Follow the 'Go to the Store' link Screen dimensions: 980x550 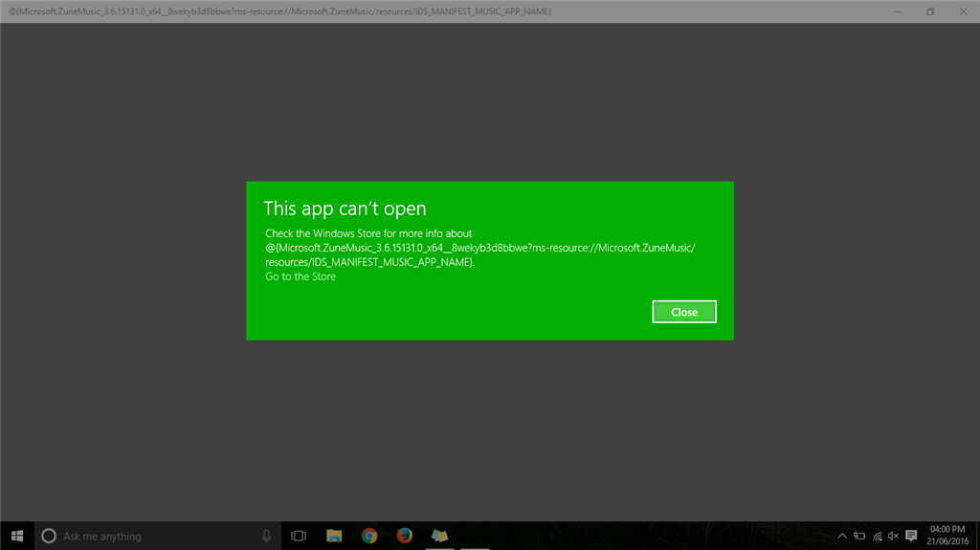click(x=300, y=276)
